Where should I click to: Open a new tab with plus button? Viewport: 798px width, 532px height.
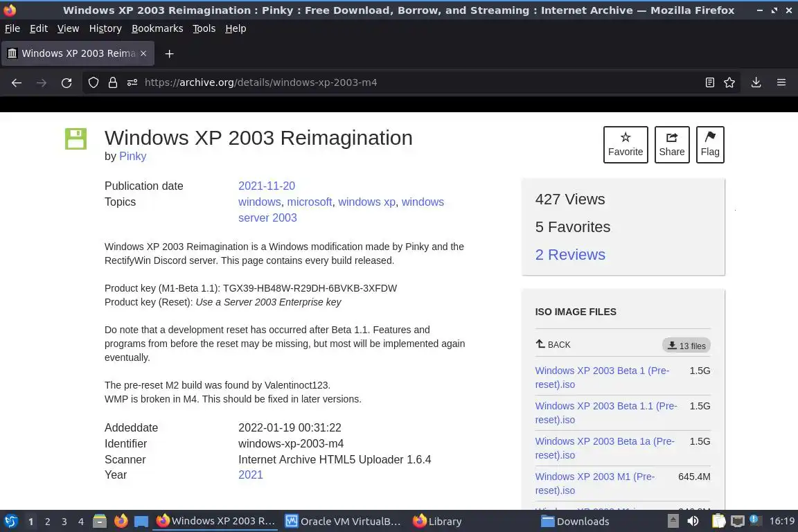(170, 53)
